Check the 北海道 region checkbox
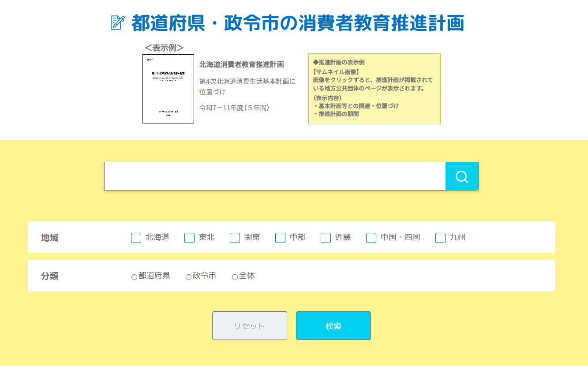The height and width of the screenshot is (366, 588). tap(136, 238)
